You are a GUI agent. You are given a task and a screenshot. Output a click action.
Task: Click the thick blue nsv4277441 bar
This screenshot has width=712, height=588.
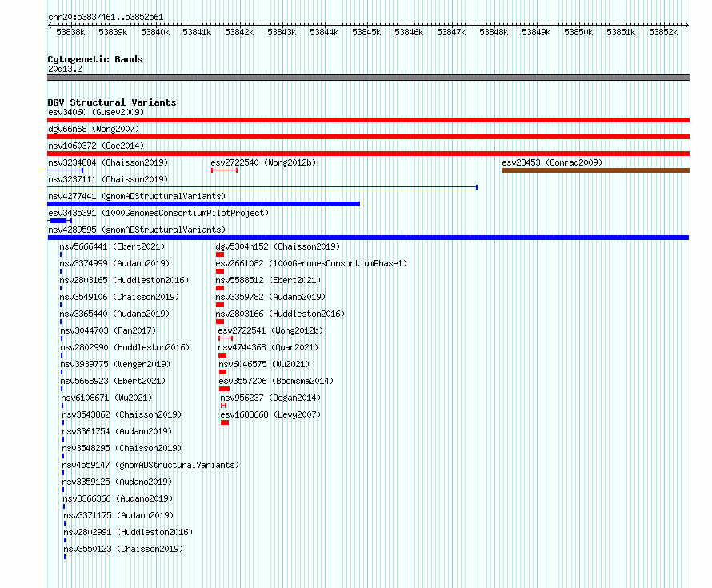tap(204, 204)
